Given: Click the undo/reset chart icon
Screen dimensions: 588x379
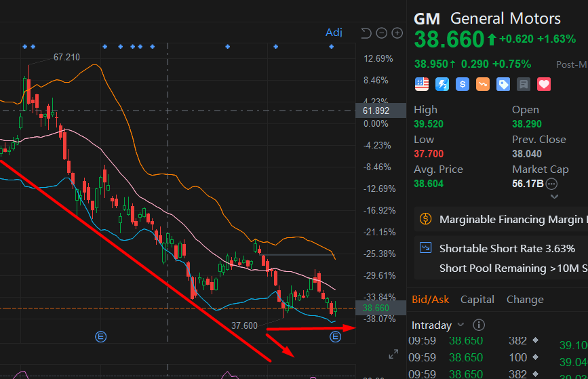Looking at the screenshot, I should pos(366,33).
